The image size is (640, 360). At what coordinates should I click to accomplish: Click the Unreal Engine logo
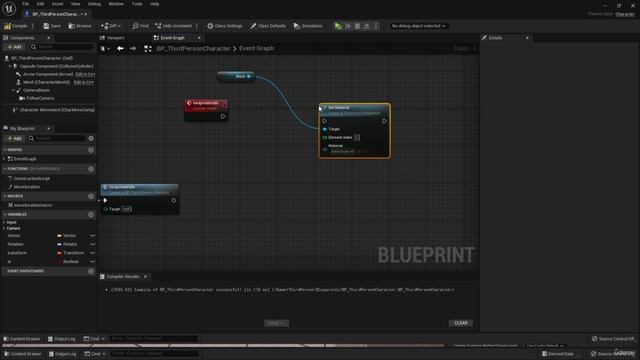9,8
